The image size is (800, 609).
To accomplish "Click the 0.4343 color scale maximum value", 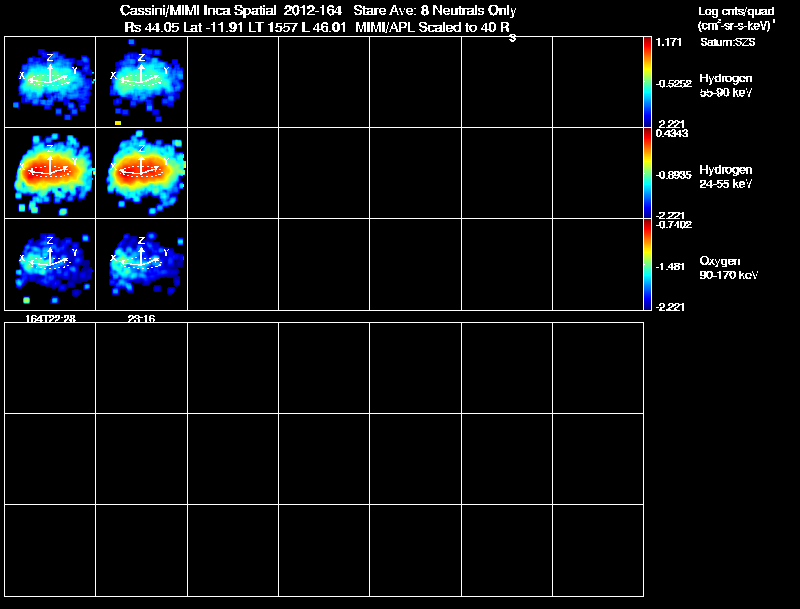I will 671,134.
